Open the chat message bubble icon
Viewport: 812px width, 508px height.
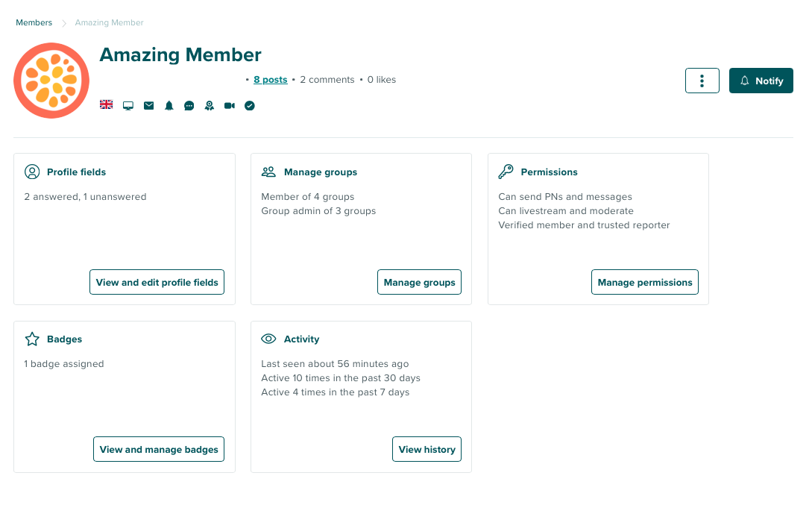tap(189, 105)
